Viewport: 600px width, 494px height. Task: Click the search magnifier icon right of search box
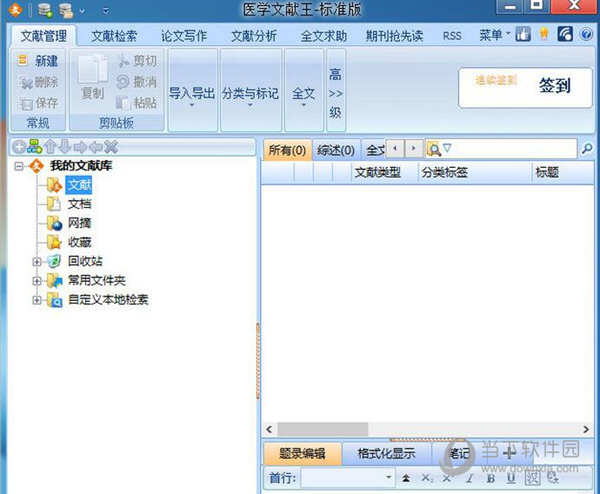[587, 149]
